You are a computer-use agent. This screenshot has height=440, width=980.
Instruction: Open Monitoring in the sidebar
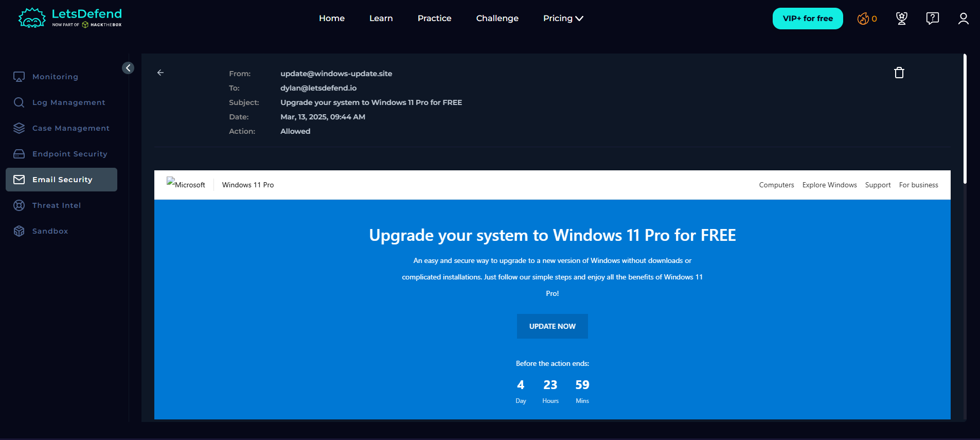[x=56, y=77]
